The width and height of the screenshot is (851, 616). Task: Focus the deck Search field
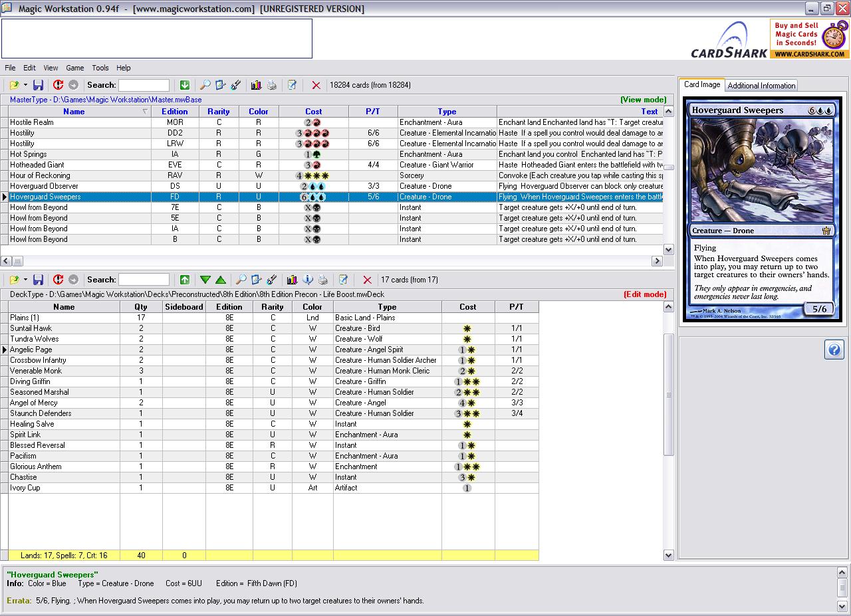point(144,280)
